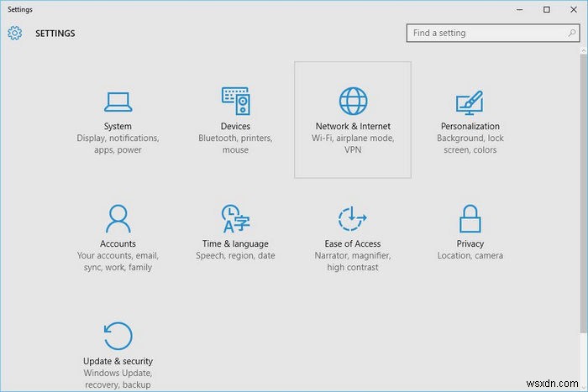Viewport: 588px width, 392px height.
Task: Click in the Find a setting box
Action: pyautogui.click(x=493, y=33)
